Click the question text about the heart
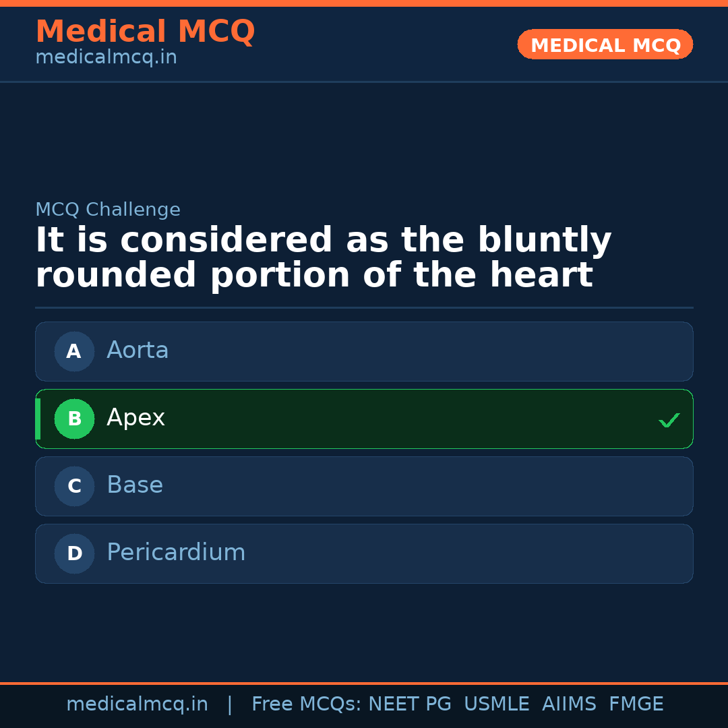Screen dimensions: 728x728 point(324,256)
